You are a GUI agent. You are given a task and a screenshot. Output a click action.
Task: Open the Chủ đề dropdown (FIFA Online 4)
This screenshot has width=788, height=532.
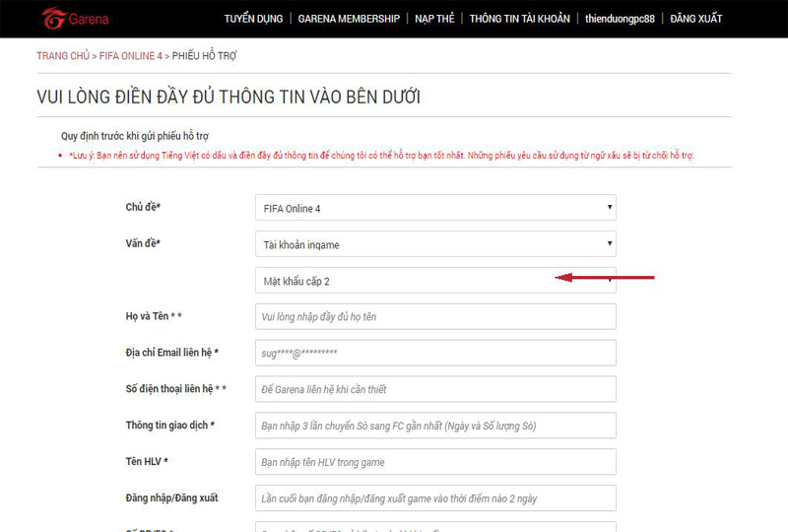pos(435,208)
